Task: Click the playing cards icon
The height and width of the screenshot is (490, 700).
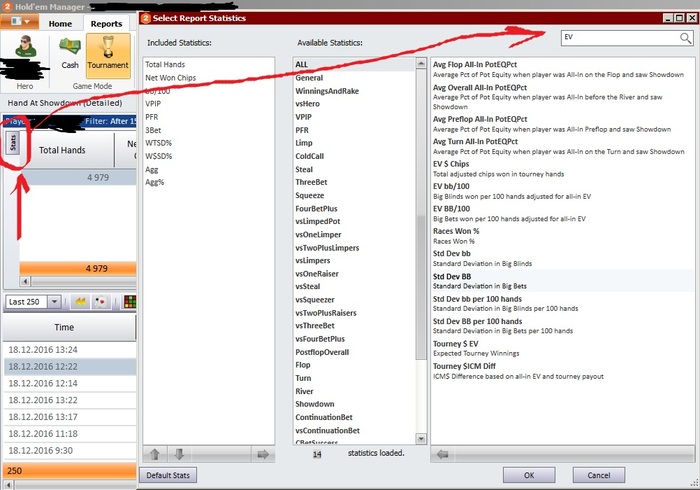Action: pyautogui.click(x=101, y=302)
